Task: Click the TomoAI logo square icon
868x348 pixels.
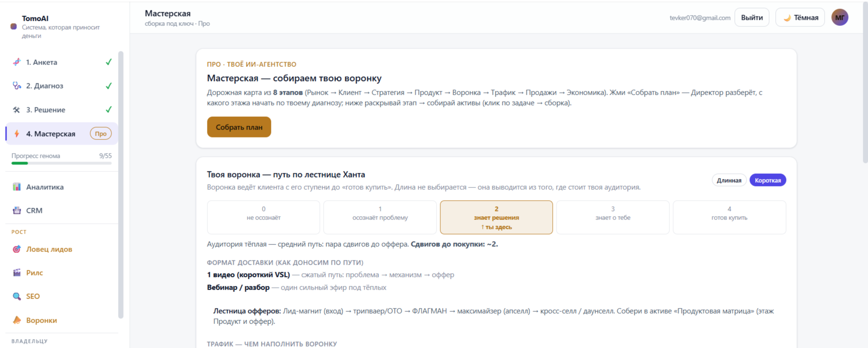Action: coord(14,26)
